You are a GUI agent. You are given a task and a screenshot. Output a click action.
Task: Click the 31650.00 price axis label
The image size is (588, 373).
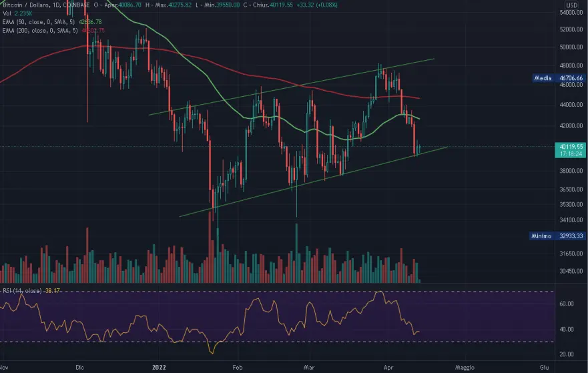(x=571, y=254)
